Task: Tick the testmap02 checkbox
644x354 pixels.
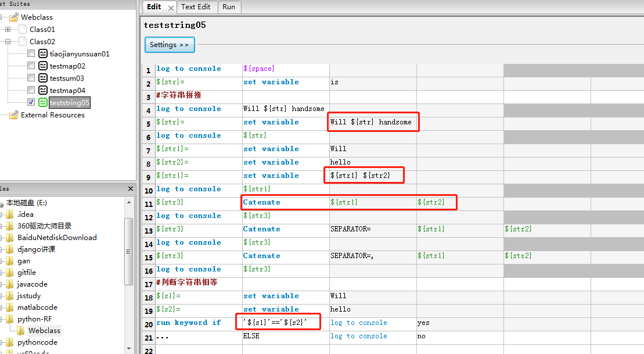Action: tap(31, 65)
